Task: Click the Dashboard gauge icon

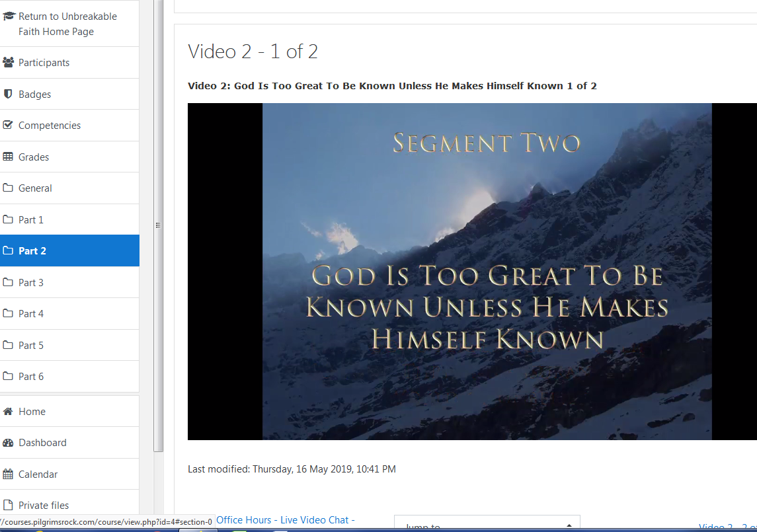Action: tap(9, 443)
